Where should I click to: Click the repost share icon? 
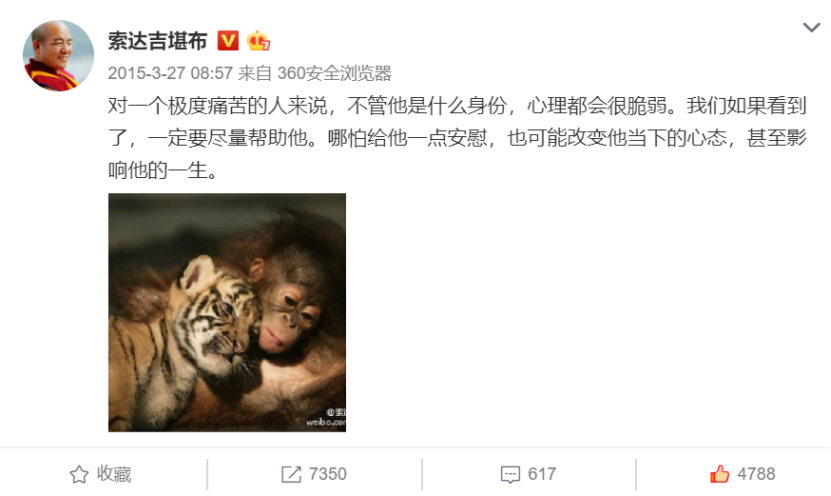click(x=291, y=474)
